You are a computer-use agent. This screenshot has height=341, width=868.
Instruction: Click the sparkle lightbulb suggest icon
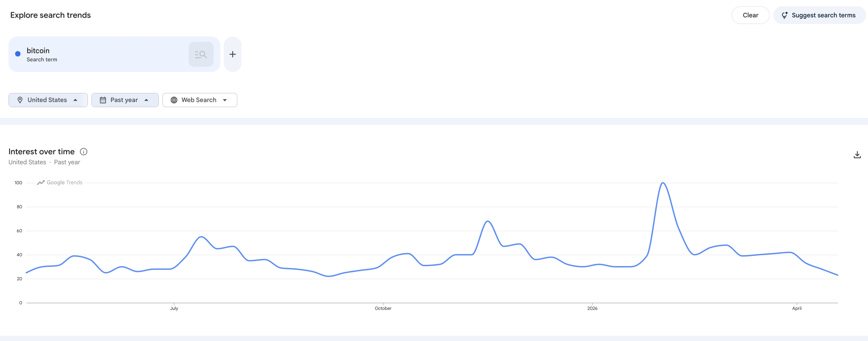coord(785,15)
